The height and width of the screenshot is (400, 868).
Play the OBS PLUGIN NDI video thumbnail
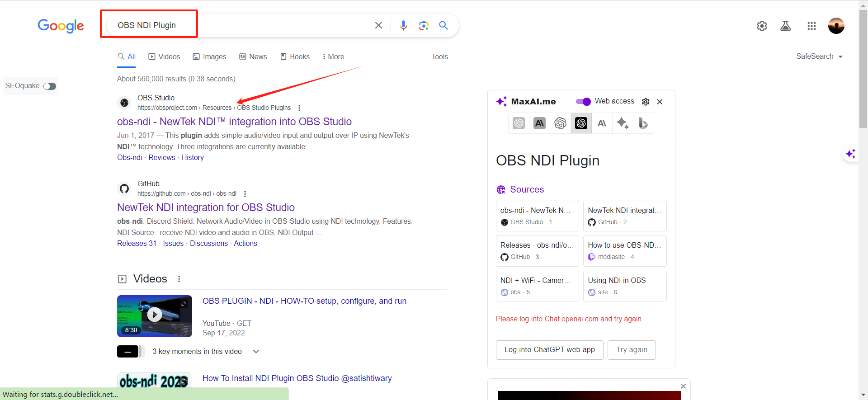coord(155,315)
